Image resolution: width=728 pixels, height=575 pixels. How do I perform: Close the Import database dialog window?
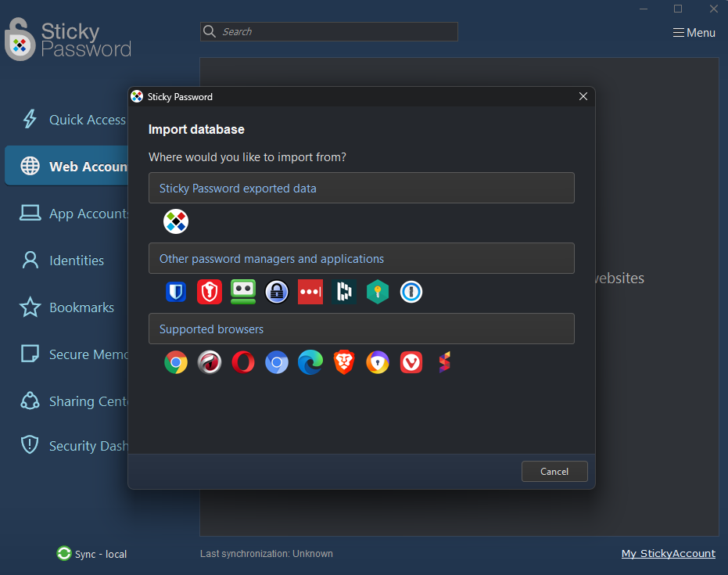click(x=583, y=96)
